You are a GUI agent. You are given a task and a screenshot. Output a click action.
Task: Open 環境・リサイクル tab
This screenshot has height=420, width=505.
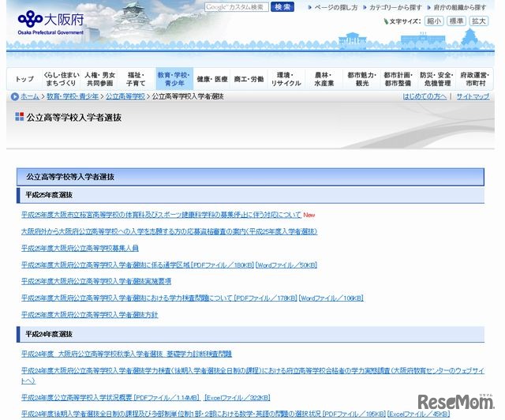tap(286, 79)
